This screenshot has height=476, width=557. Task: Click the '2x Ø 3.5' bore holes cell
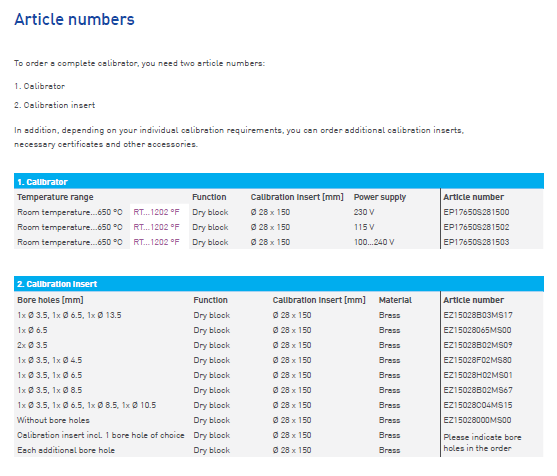pyautogui.click(x=32, y=345)
